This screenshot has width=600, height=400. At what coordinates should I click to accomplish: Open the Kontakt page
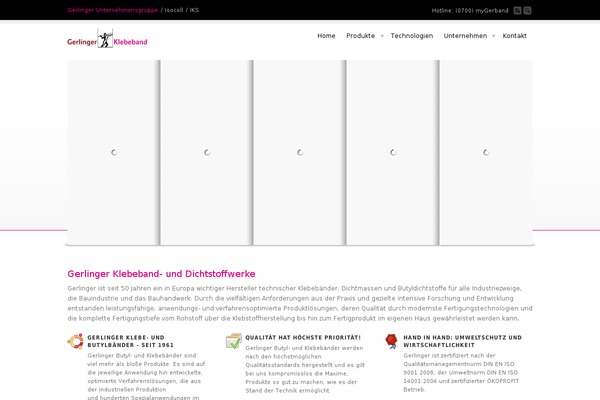pos(514,36)
